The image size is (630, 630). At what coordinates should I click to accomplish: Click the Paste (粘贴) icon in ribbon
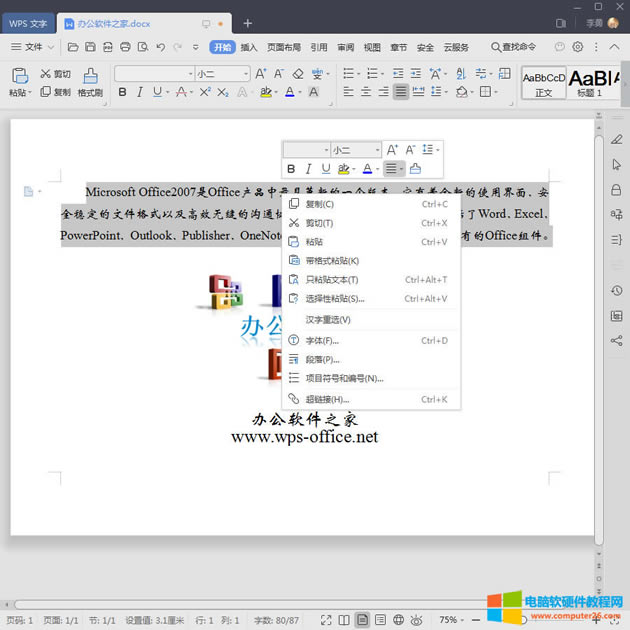tap(18, 75)
